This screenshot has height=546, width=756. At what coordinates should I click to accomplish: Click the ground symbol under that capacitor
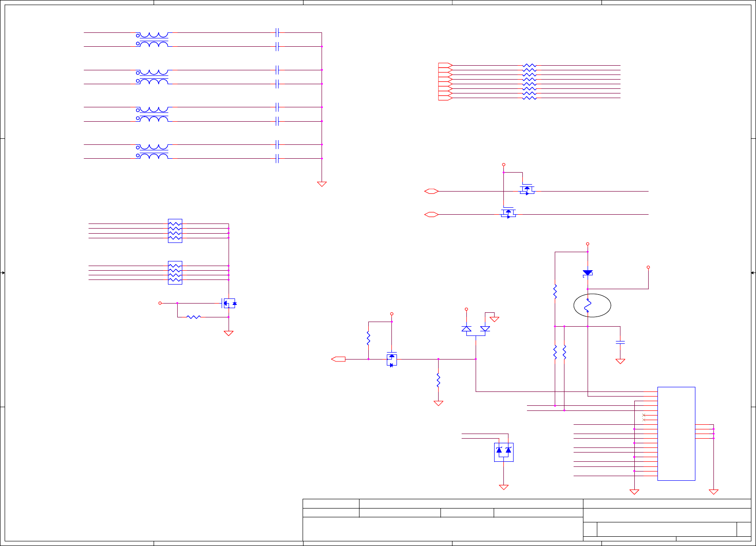pos(620,361)
